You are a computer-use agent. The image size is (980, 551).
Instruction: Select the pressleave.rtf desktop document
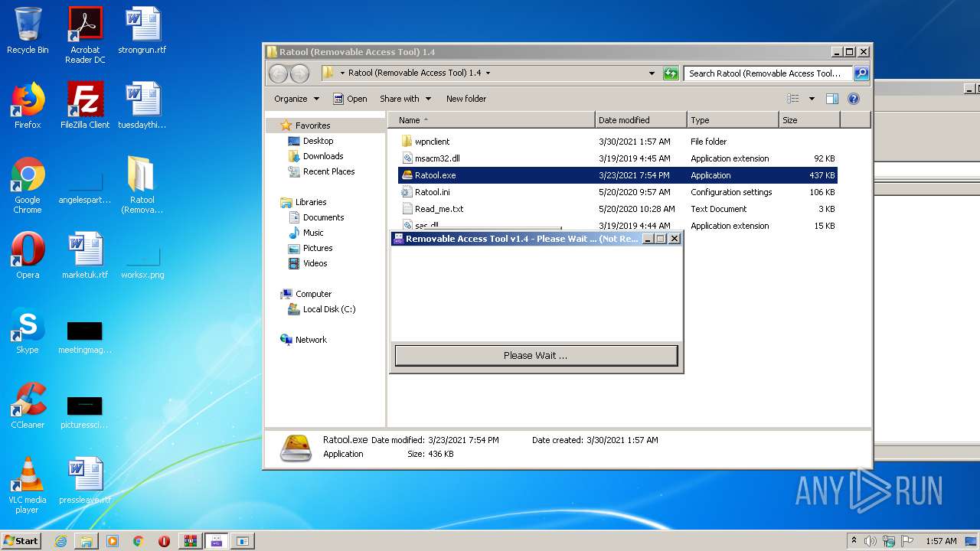85,481
